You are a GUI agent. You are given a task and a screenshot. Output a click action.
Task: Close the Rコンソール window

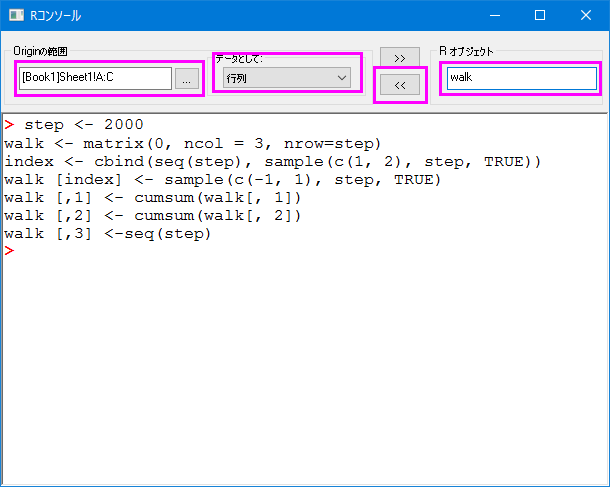click(x=585, y=16)
